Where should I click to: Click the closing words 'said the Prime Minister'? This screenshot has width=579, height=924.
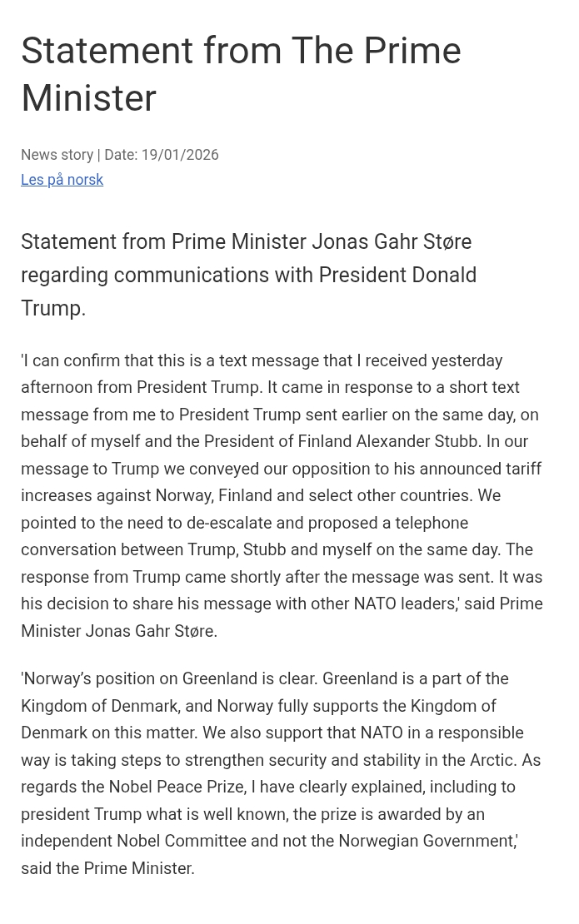(107, 868)
